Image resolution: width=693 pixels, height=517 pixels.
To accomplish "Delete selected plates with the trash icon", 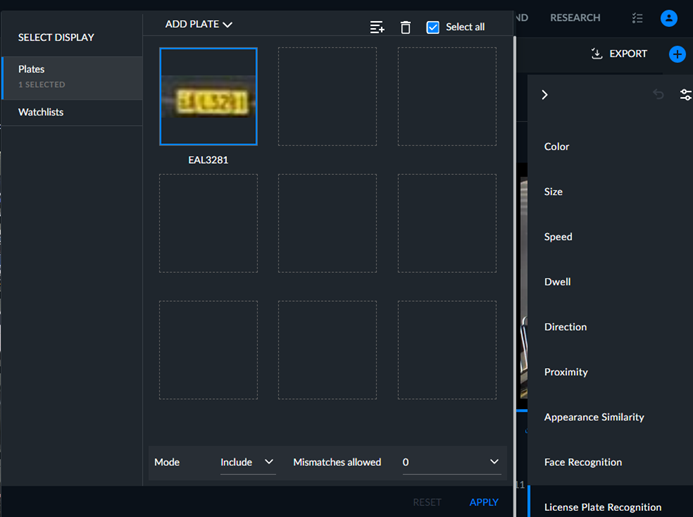I will 405,27.
